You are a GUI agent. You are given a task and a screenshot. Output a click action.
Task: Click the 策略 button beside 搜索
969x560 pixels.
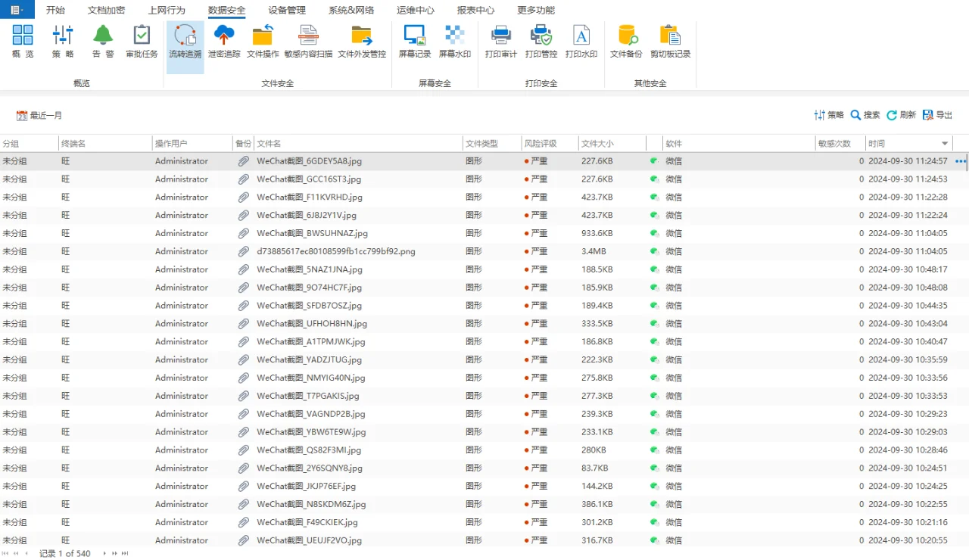point(829,115)
